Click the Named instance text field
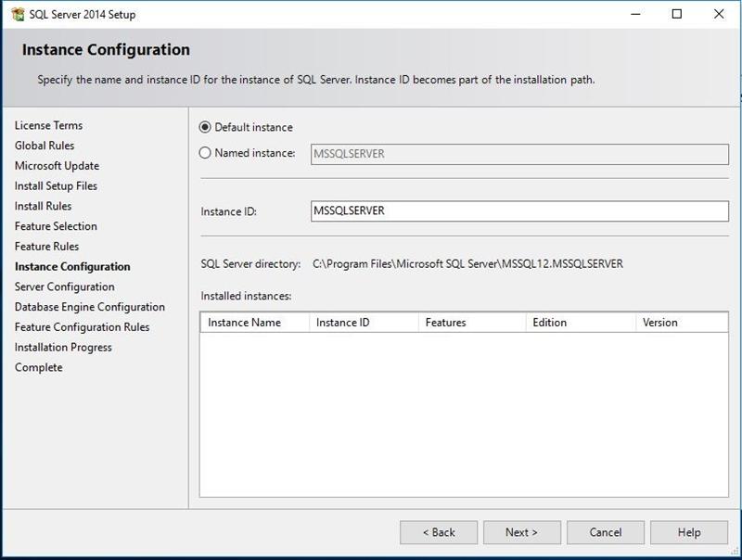The height and width of the screenshot is (560, 742). coord(519,154)
